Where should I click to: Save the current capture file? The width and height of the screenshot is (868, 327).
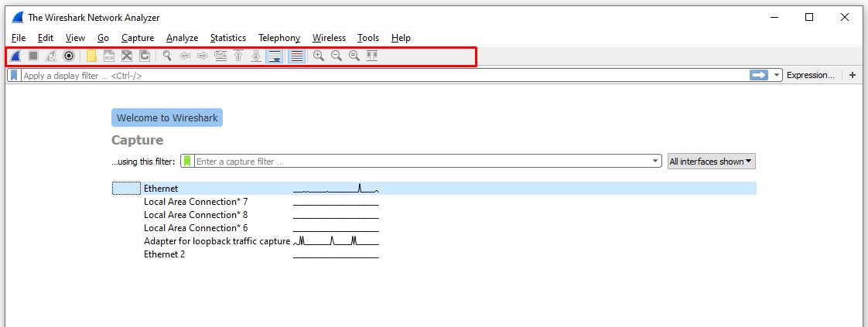109,56
